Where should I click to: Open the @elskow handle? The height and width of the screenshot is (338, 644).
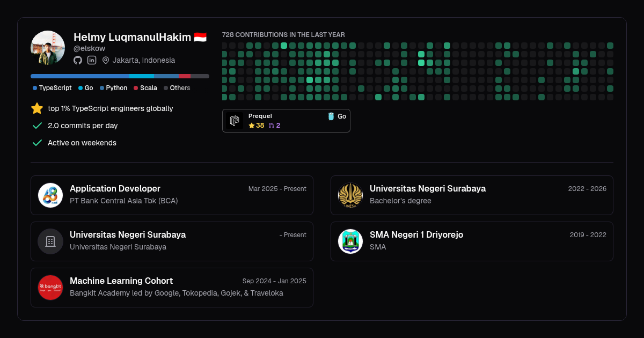[x=89, y=48]
